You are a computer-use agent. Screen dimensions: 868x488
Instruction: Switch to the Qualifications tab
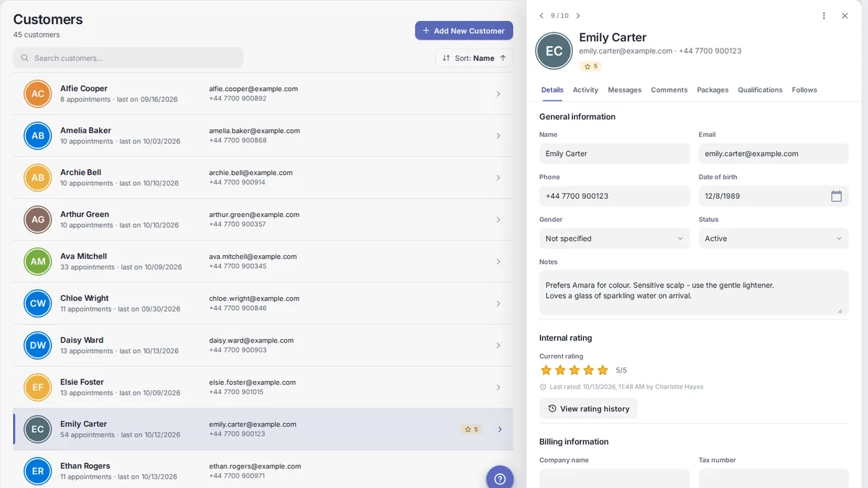760,90
